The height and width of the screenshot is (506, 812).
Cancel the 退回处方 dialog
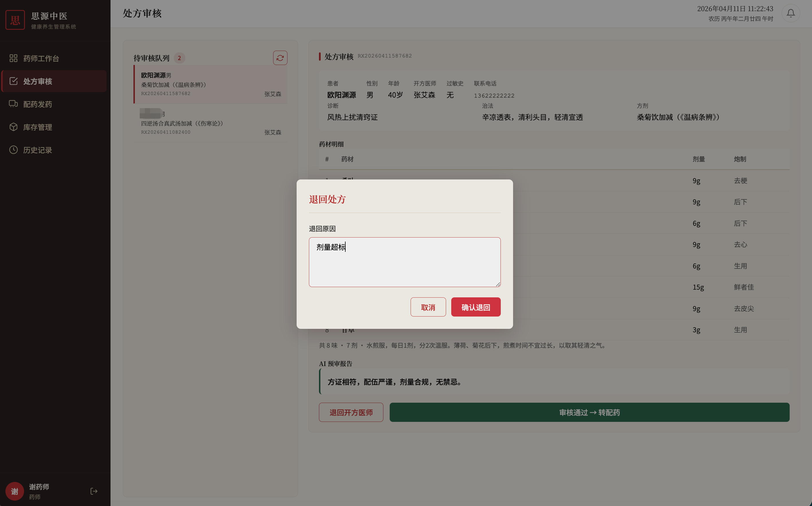click(x=428, y=307)
